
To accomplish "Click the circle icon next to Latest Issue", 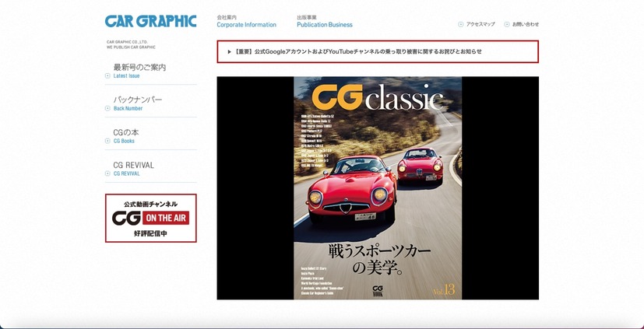I will (x=107, y=75).
